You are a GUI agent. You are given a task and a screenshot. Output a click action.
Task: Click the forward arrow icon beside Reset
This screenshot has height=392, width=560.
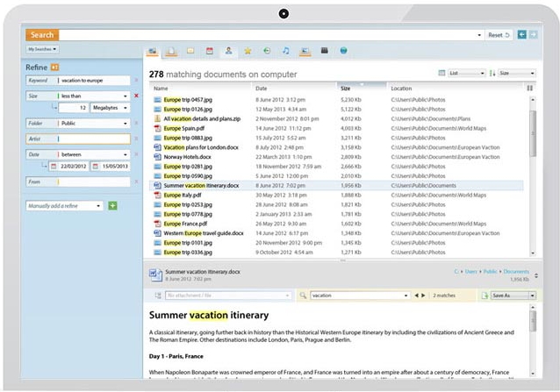coord(533,34)
